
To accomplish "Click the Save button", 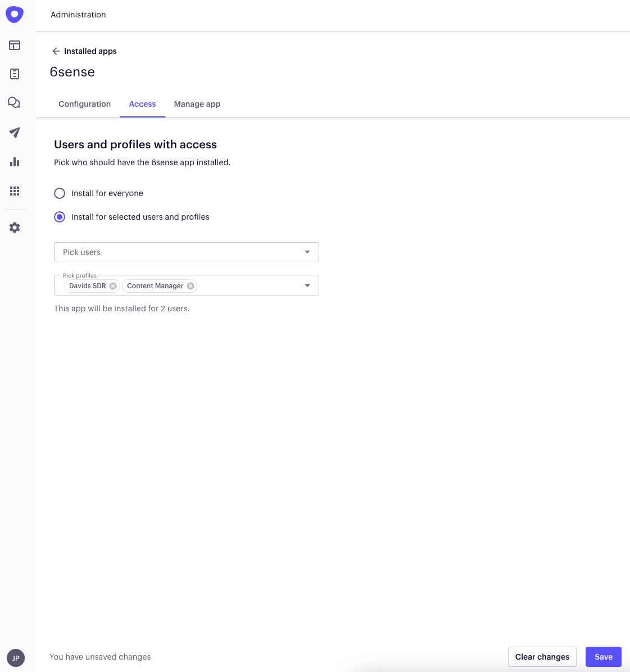I will tap(604, 657).
